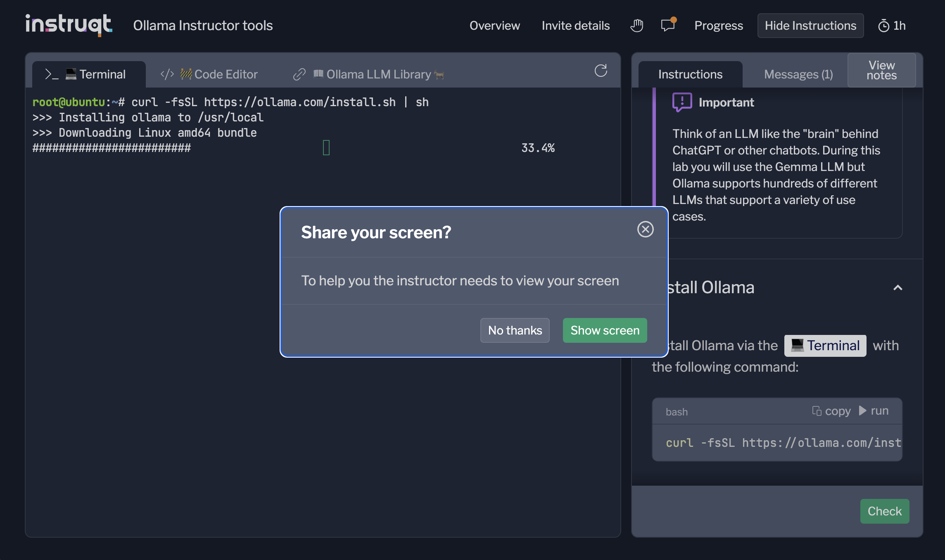
Task: Collapse the Install Ollama section
Action: (898, 288)
